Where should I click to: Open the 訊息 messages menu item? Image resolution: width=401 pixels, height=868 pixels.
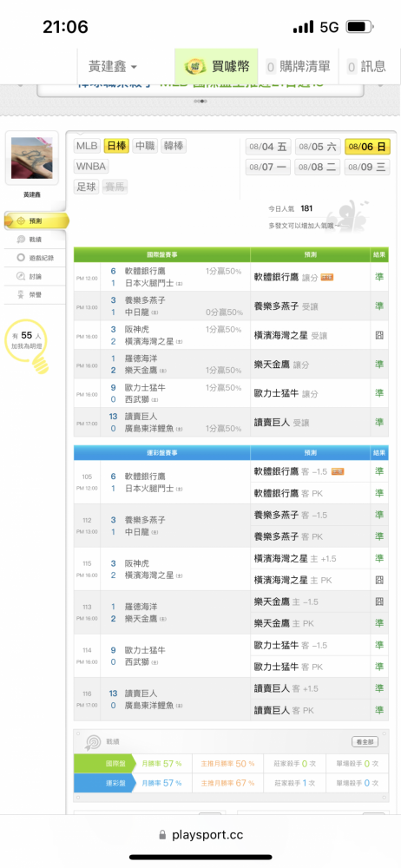(367, 67)
